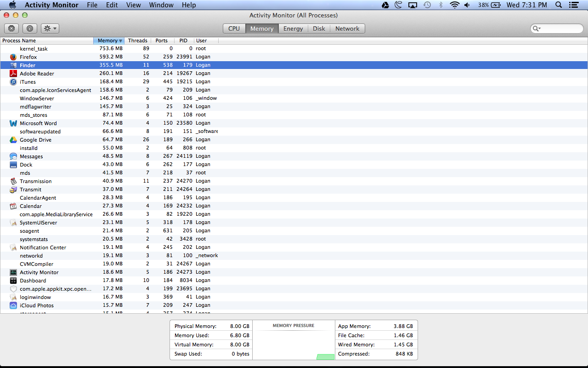
Task: Click the Transmit process icon
Action: point(13,190)
